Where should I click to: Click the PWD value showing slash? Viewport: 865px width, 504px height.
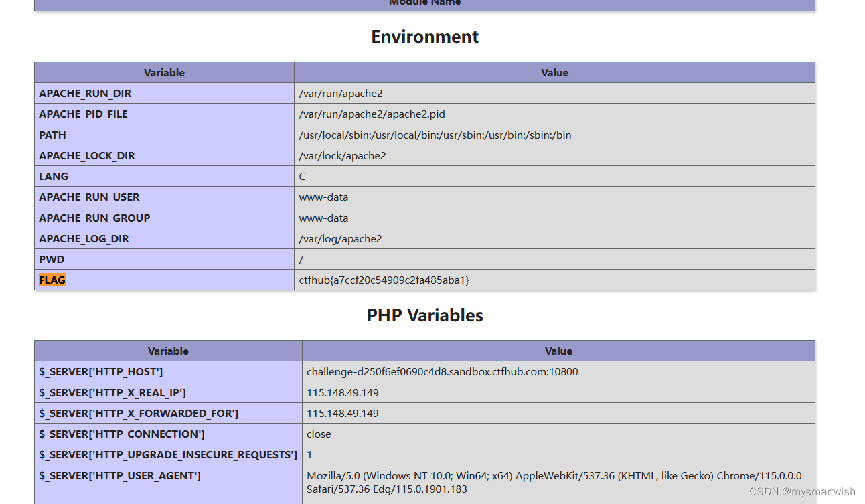pos(301,259)
